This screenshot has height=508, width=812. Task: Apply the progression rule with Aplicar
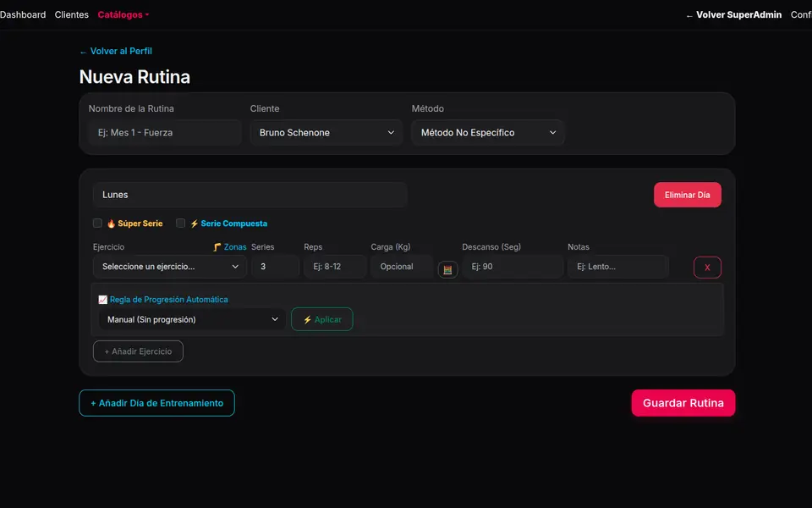[322, 319]
